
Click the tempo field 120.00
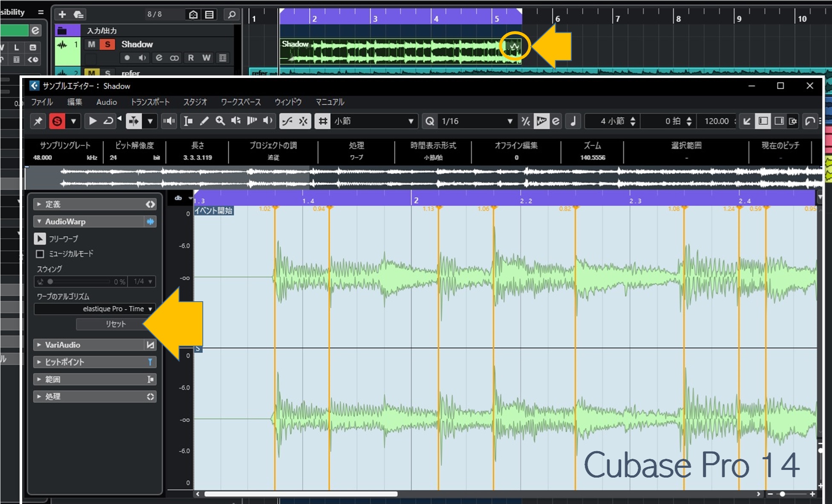(717, 121)
